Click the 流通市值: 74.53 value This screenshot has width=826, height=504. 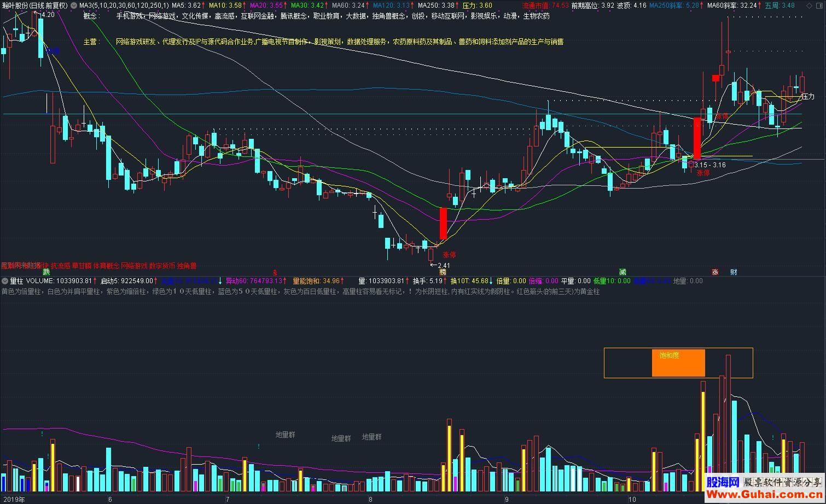[x=545, y=5]
